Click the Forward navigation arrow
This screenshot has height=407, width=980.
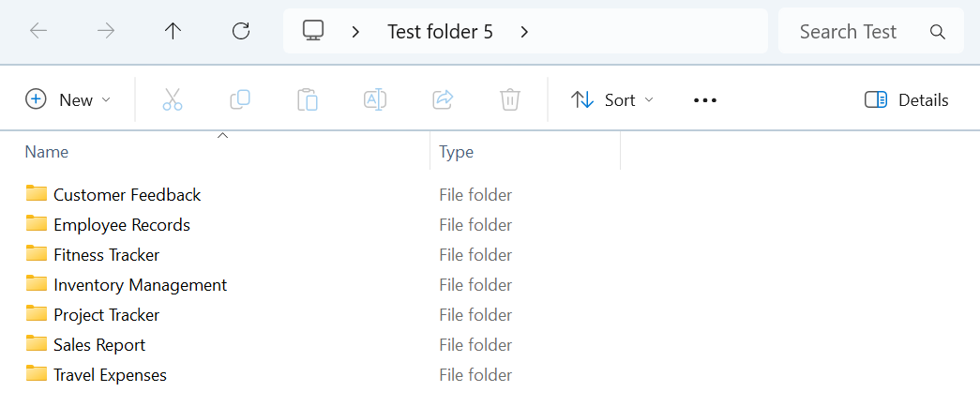(x=106, y=31)
